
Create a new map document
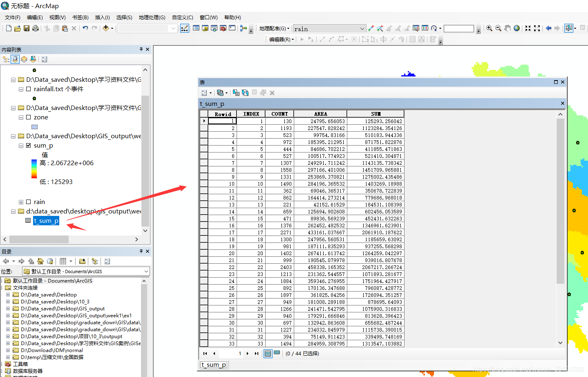click(x=9, y=28)
